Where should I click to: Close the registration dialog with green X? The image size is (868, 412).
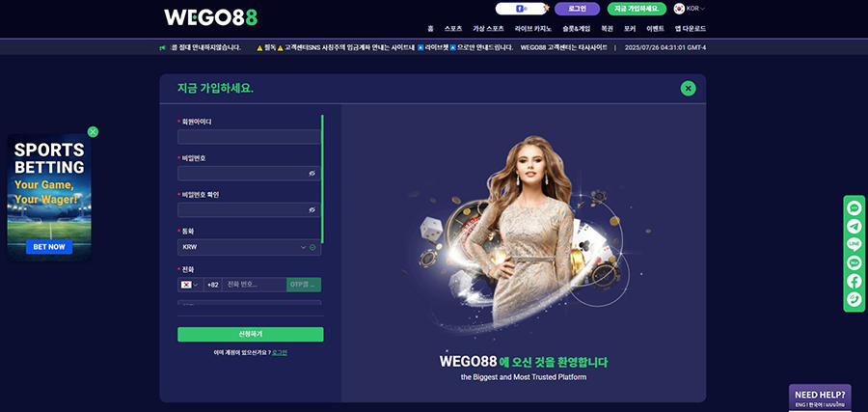tap(688, 88)
